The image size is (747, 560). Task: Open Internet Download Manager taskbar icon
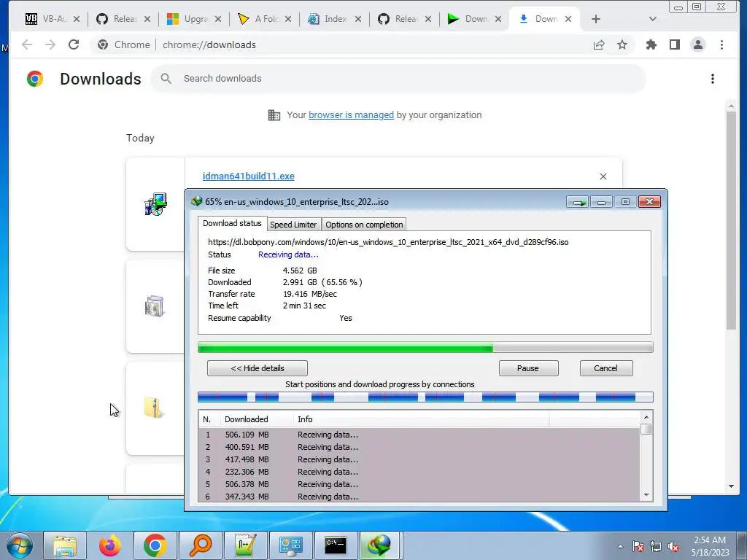click(379, 545)
